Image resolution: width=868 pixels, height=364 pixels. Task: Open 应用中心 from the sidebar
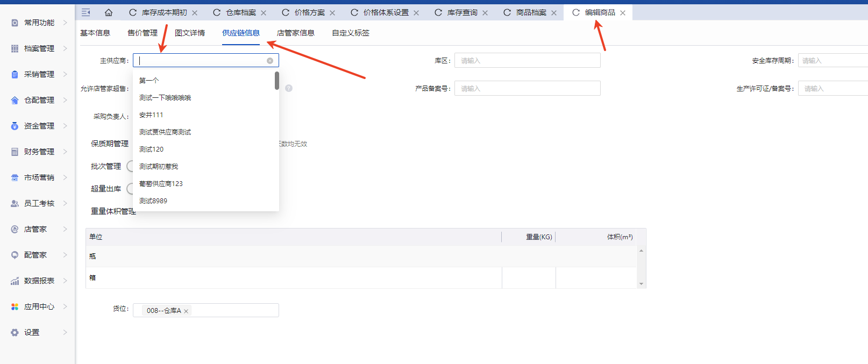tap(39, 306)
